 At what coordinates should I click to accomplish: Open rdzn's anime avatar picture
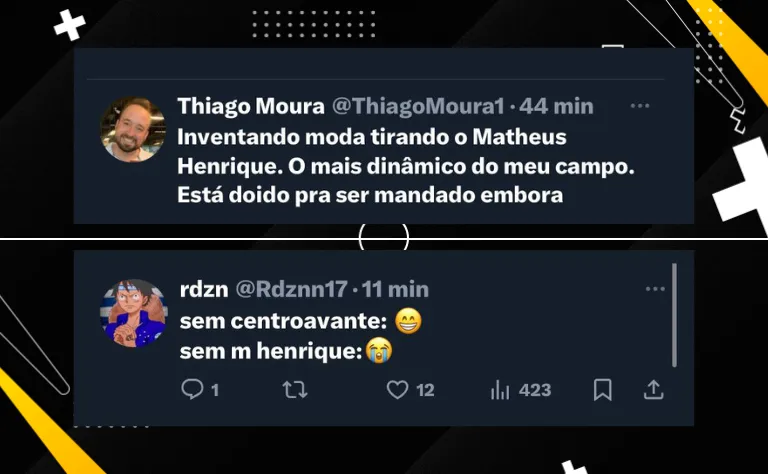[134, 313]
